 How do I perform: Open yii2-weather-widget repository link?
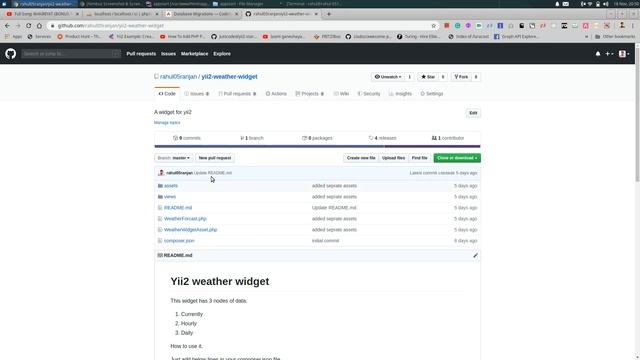click(229, 77)
